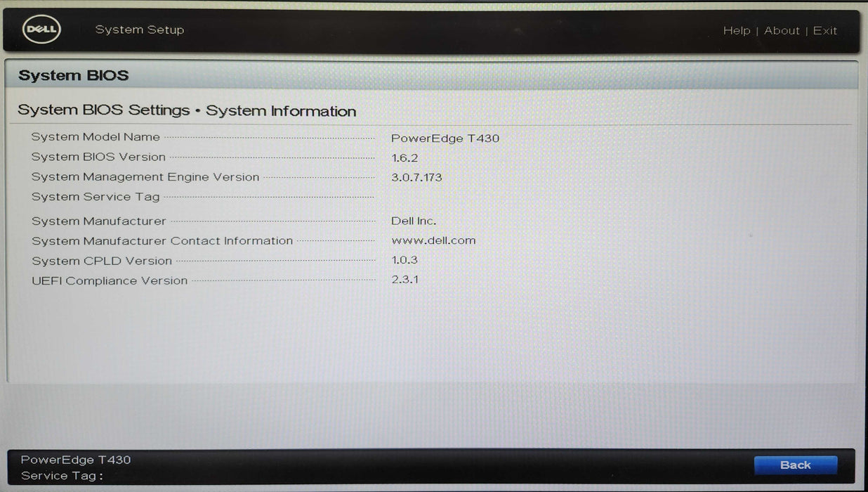Click the System BIOS Settings breadcrumb title
The image size is (868, 492).
click(x=187, y=111)
